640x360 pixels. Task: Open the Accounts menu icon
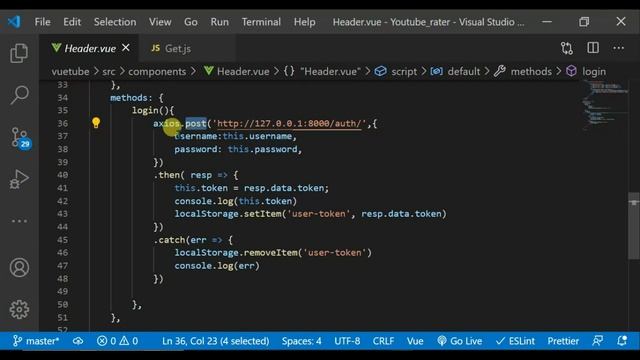[x=19, y=268]
